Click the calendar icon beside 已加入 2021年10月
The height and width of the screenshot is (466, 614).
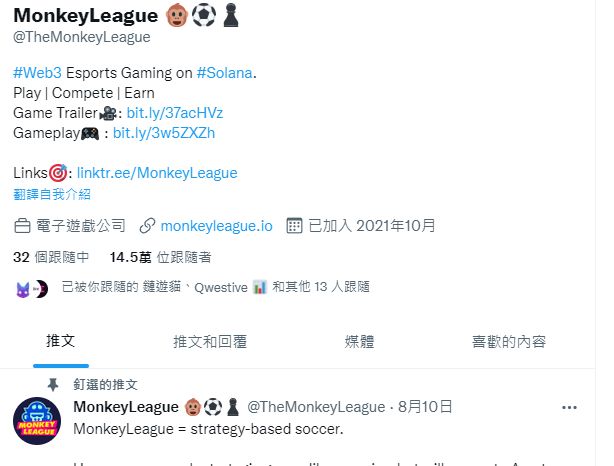294,226
